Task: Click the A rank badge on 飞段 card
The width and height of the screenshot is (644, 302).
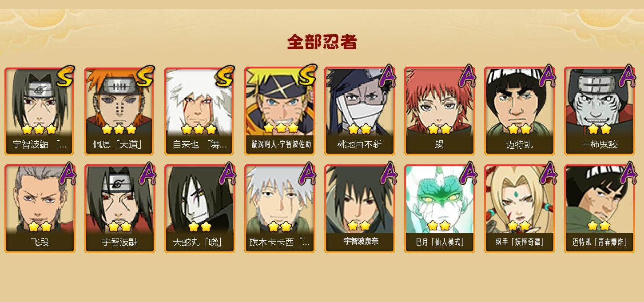Action: click(x=68, y=174)
